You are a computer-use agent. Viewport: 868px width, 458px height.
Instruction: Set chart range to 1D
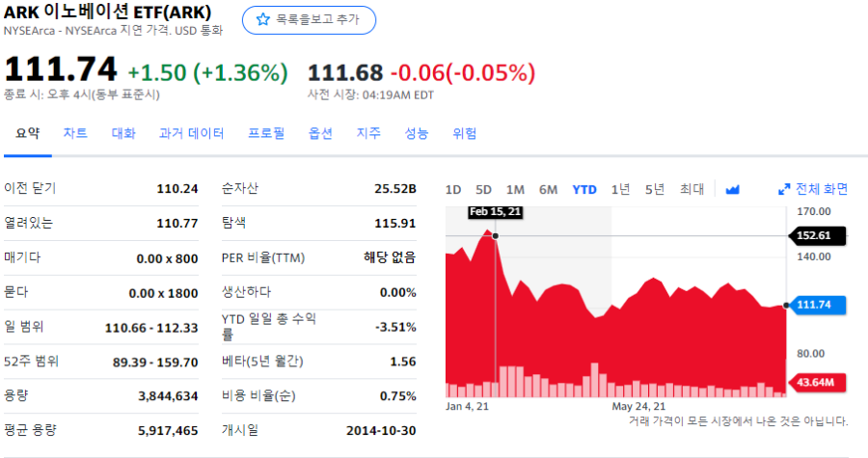[x=453, y=190]
